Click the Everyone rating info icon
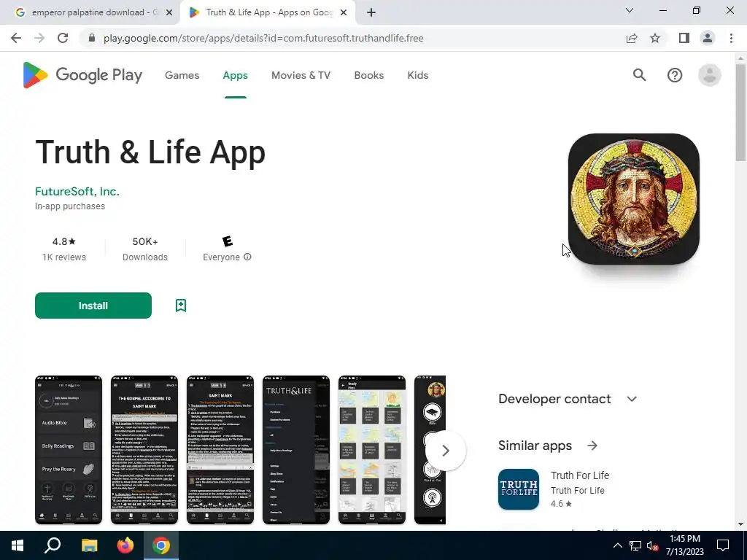 247,257
